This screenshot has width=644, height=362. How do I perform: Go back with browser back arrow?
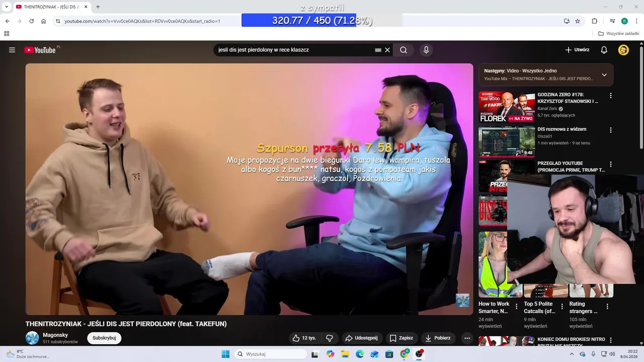(x=7, y=21)
